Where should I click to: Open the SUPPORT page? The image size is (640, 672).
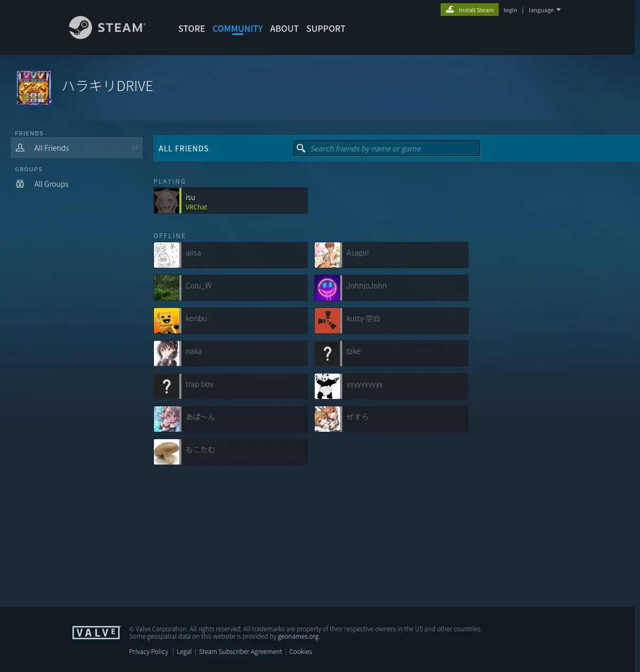coord(326,29)
